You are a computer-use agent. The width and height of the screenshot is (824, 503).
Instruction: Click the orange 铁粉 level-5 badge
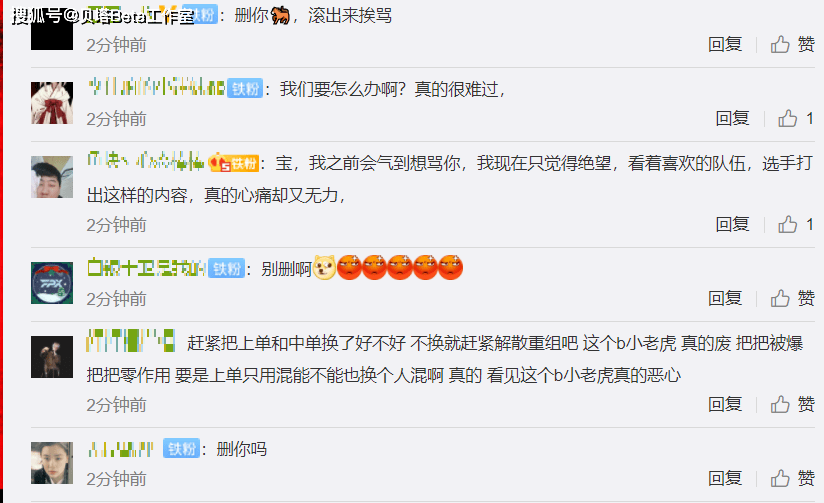click(234, 163)
